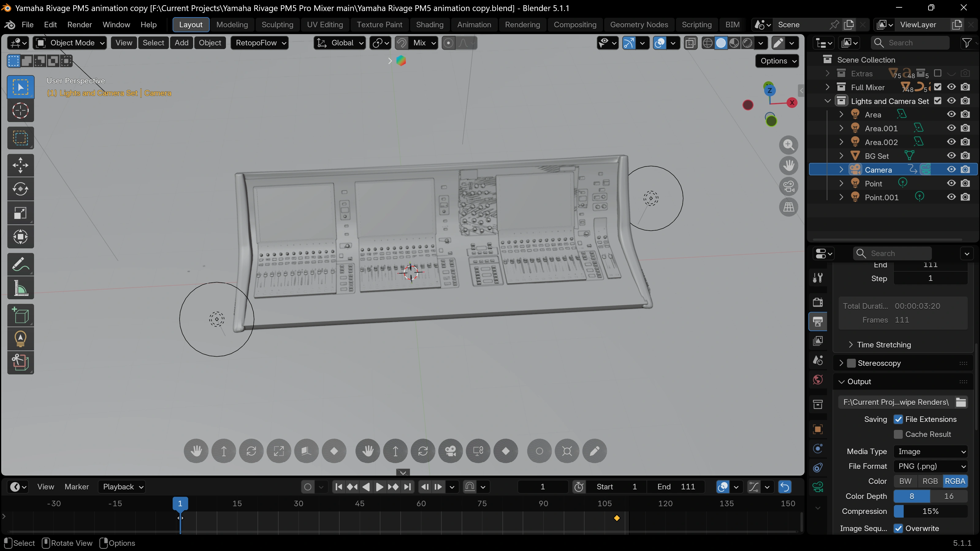Switch perspective/orthographic projection icon
Screen dimensions: 980x551
789,207
